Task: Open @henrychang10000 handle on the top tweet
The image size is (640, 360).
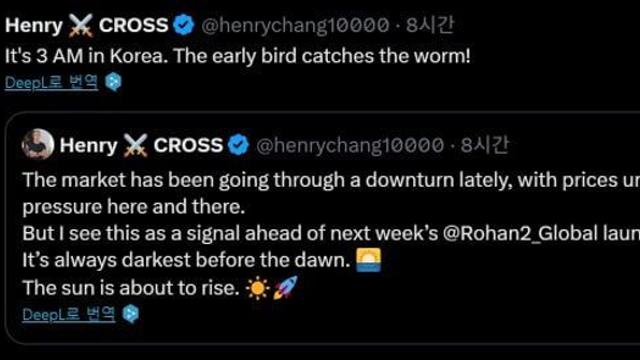Action: pyautogui.click(x=295, y=25)
